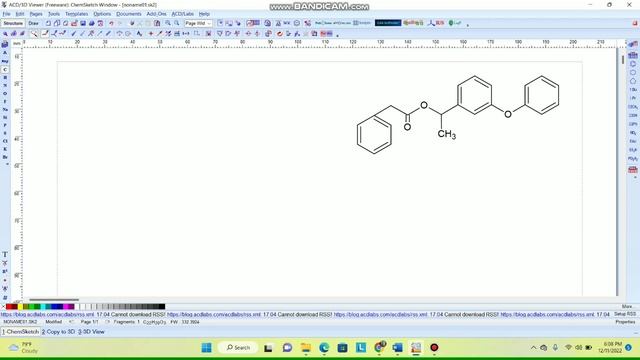
Task: Select the Draw Continuous chain tool
Action: click(54, 33)
